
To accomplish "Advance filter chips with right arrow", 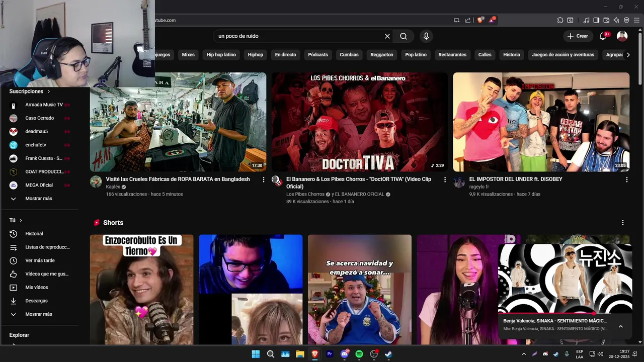I will (x=628, y=55).
